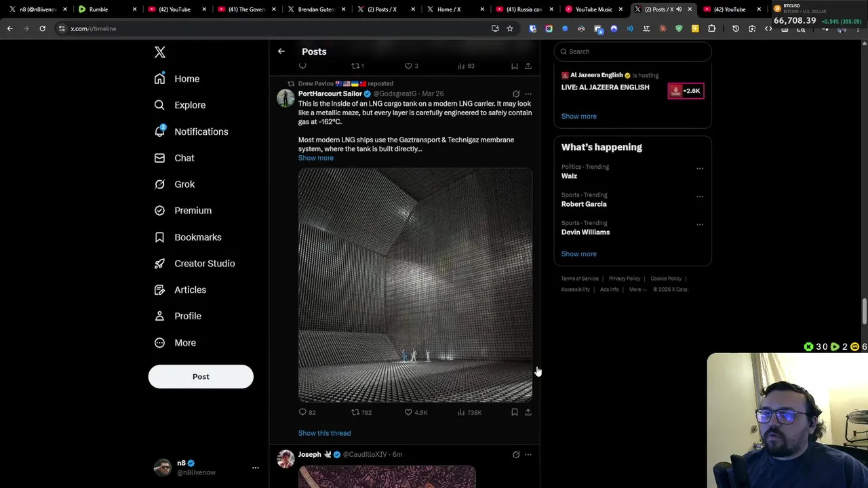Bookmark the top partially visible post
Screen dimensions: 868x488
click(515, 66)
